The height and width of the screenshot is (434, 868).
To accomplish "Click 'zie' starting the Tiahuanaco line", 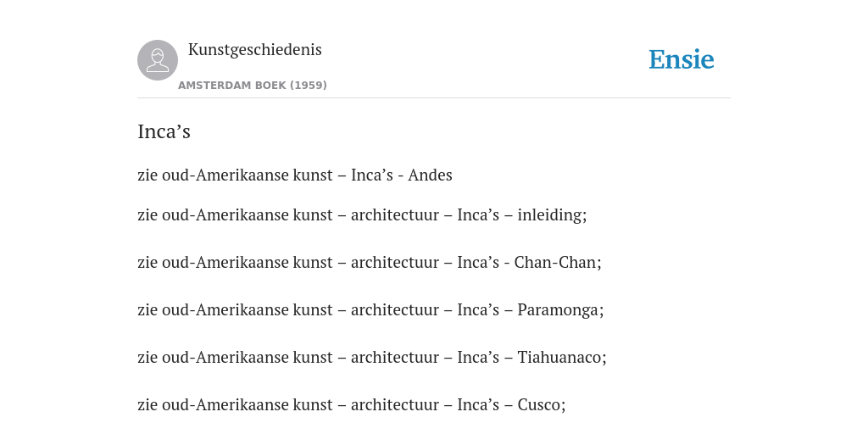I will (x=147, y=358).
